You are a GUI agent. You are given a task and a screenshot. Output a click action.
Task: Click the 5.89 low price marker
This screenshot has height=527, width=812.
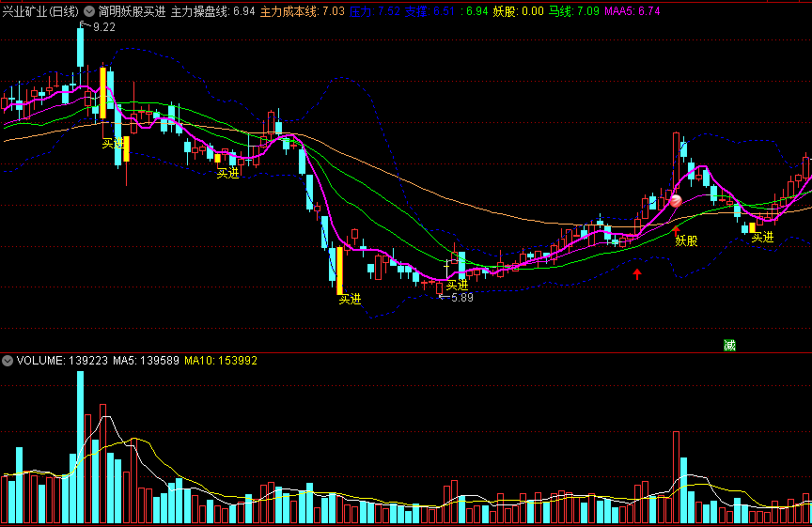pos(462,298)
